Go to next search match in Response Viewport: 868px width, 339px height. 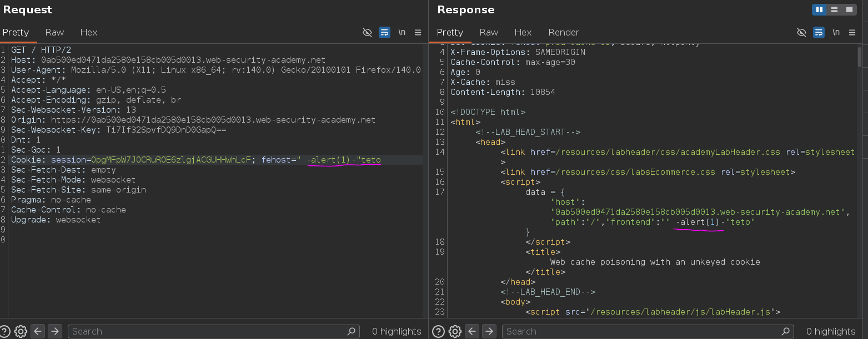pyautogui.click(x=489, y=331)
